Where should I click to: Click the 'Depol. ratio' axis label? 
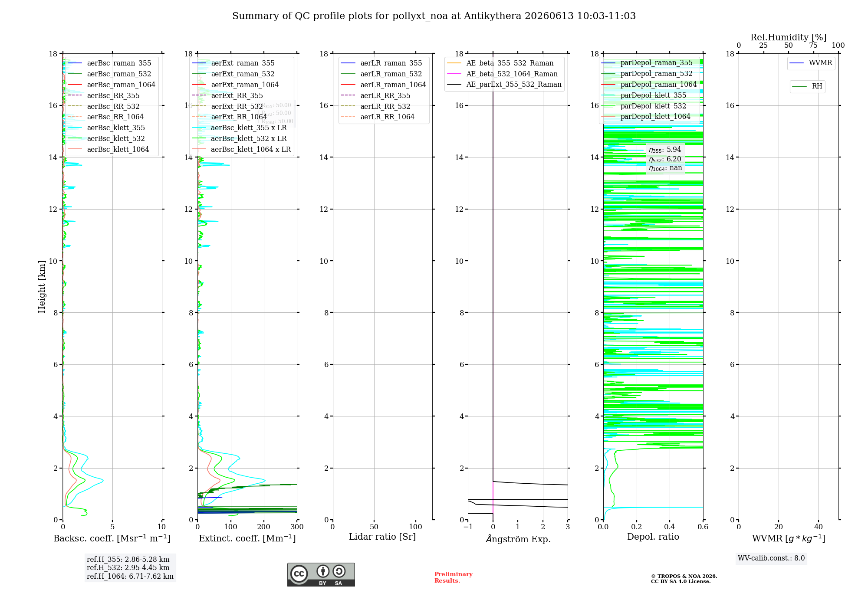tap(653, 537)
